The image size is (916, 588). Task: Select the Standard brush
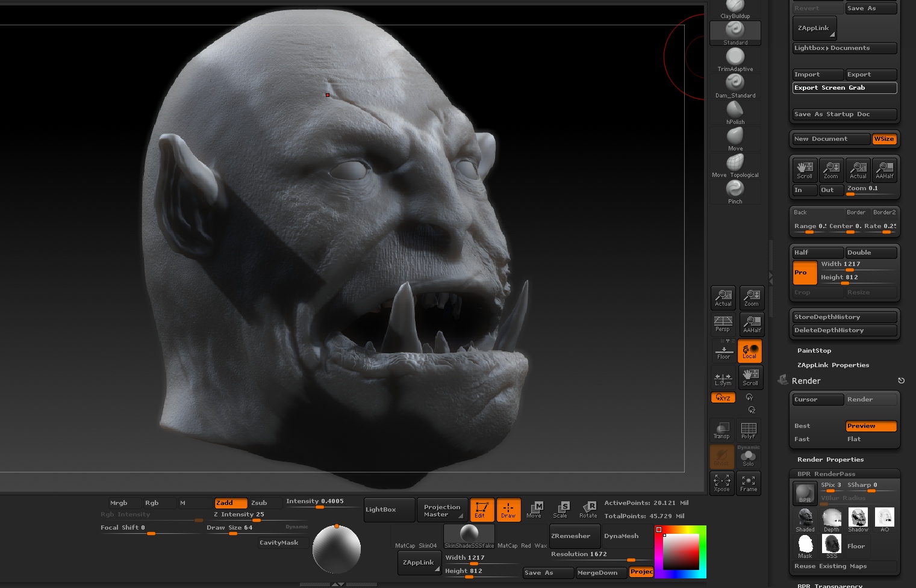[x=735, y=33]
